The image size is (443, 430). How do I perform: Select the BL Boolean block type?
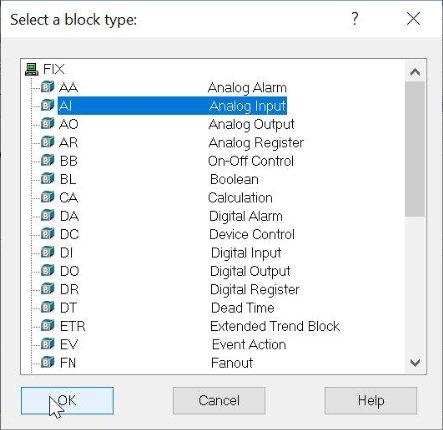[x=159, y=179]
